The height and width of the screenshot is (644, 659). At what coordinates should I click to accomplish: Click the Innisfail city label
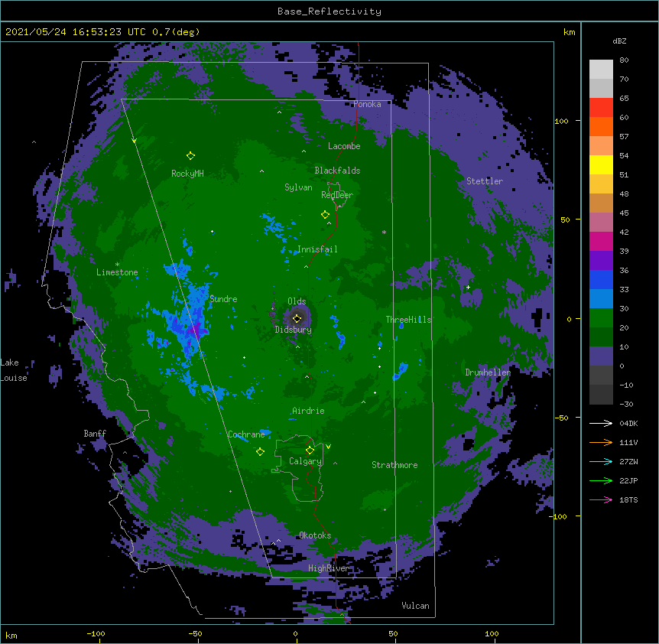pos(317,249)
